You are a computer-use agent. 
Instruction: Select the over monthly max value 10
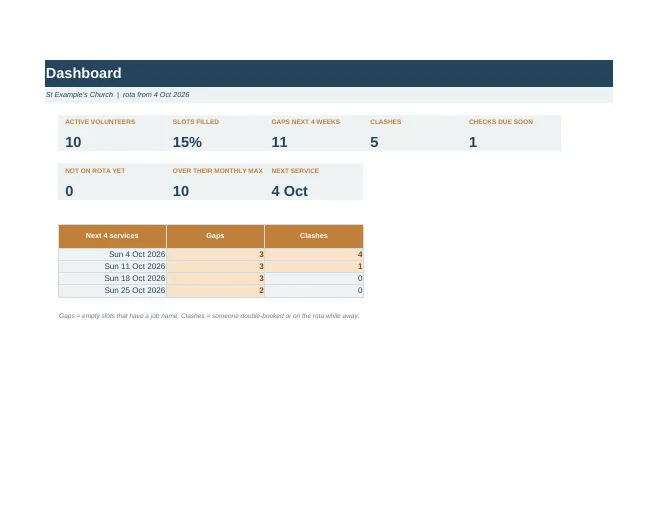point(181,191)
